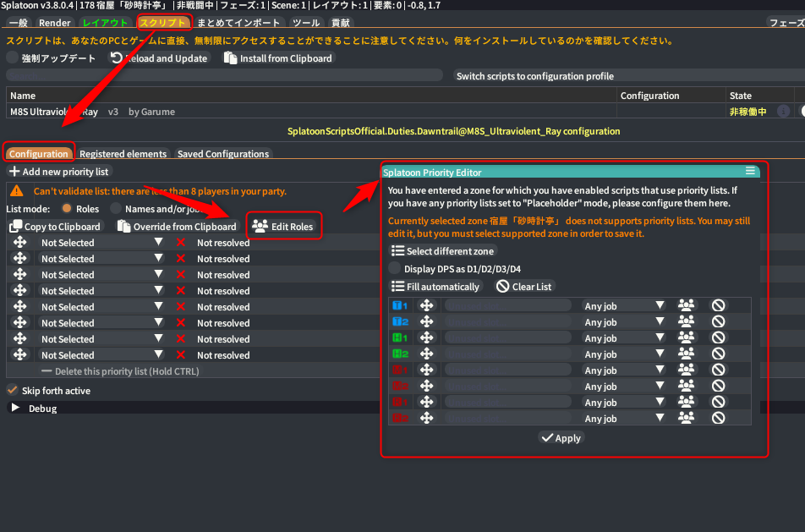Viewport: 805px width, 532px height.
Task: Open the Any job dropdown for T2
Action: (624, 321)
